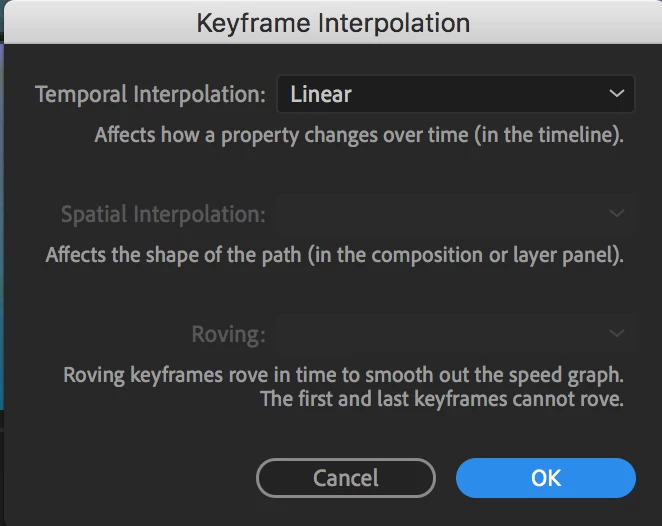The height and width of the screenshot is (526, 662).
Task: Select the Linear value text
Action: [x=321, y=95]
